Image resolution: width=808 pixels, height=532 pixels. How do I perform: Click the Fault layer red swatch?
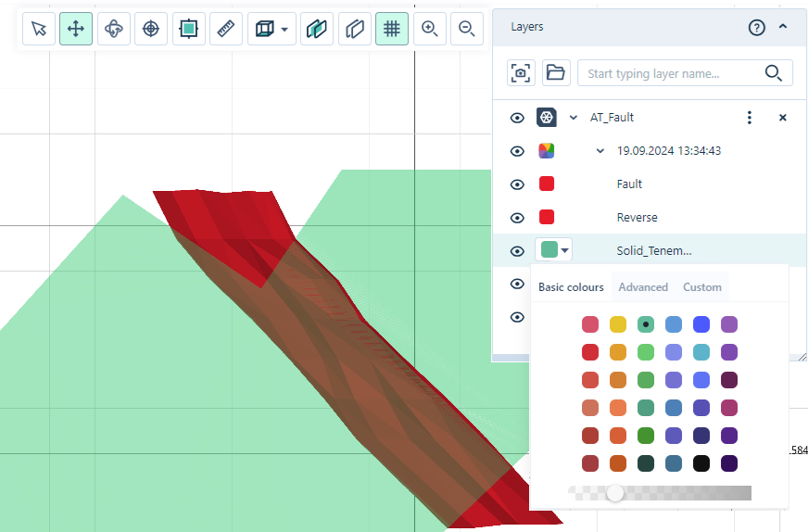[x=546, y=184]
